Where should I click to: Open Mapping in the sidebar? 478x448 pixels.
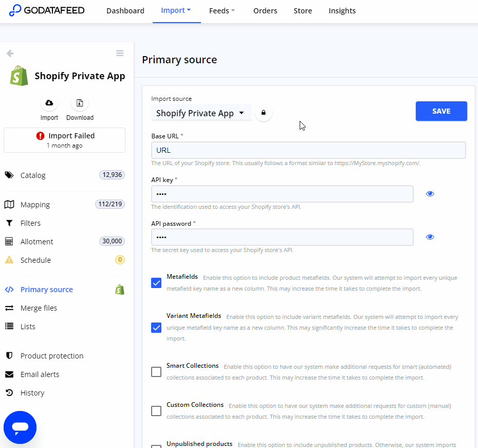35,205
